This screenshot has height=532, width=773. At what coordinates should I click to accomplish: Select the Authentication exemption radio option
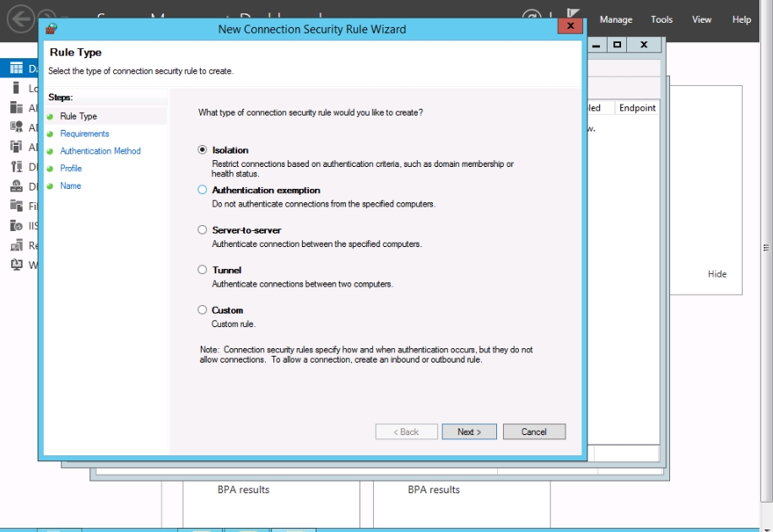point(202,190)
